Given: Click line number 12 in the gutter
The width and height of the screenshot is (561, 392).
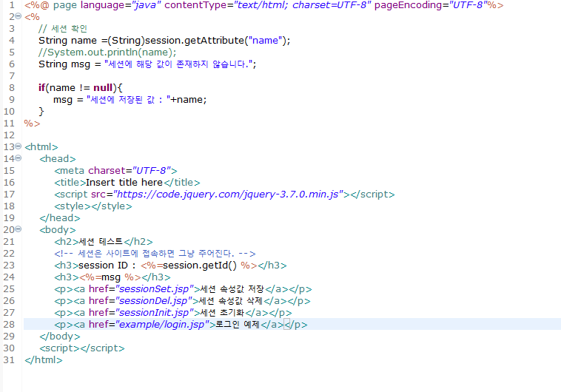Looking at the screenshot, I should [x=10, y=135].
